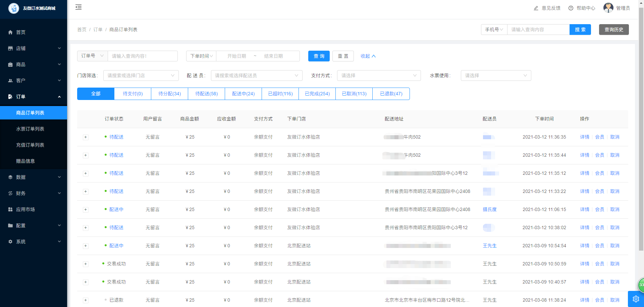The image size is (644, 307).
Task: Open the 配送员 selector dropdown
Action: tap(257, 75)
